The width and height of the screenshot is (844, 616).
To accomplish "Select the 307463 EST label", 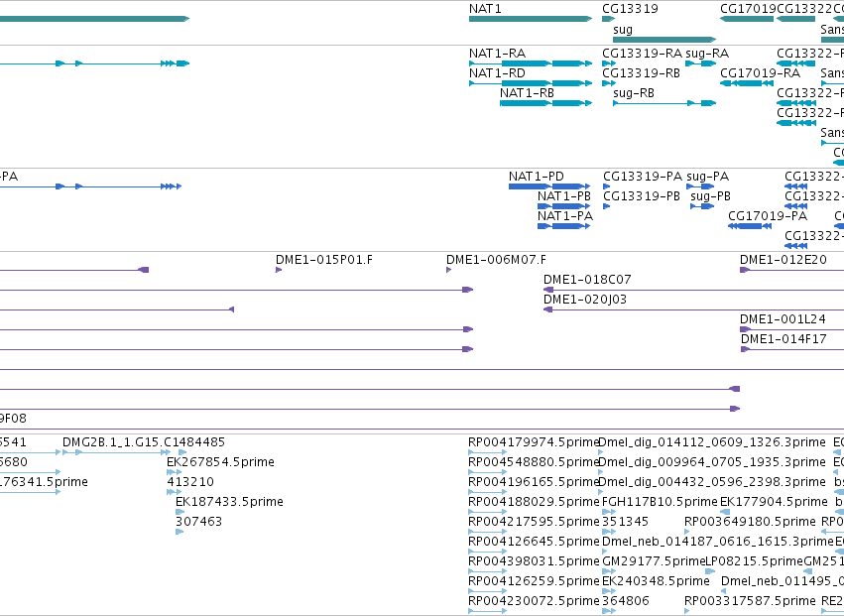I will [198, 522].
